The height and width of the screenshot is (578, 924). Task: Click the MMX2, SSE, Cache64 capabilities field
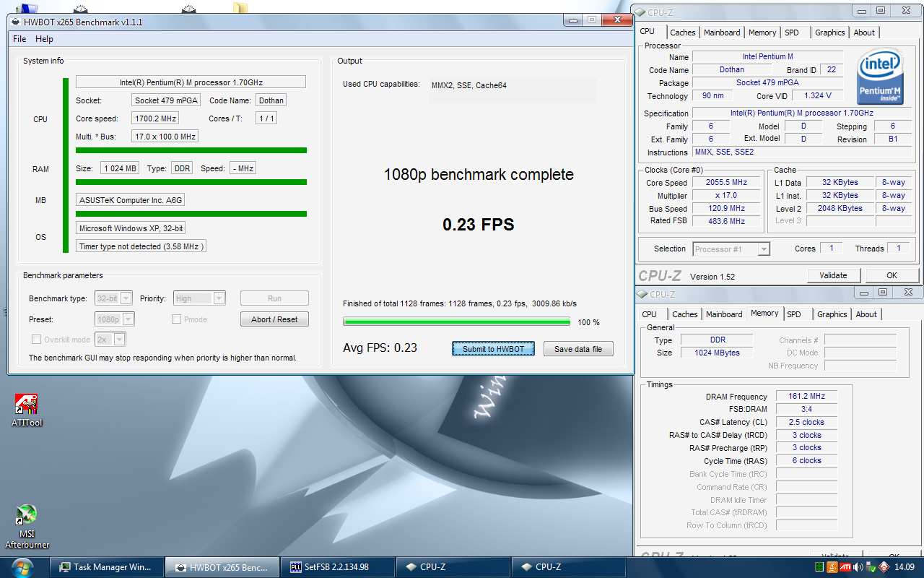[513, 90]
